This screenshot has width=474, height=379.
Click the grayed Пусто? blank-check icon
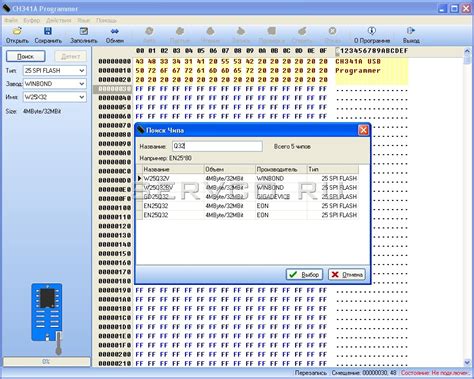tap(180, 31)
